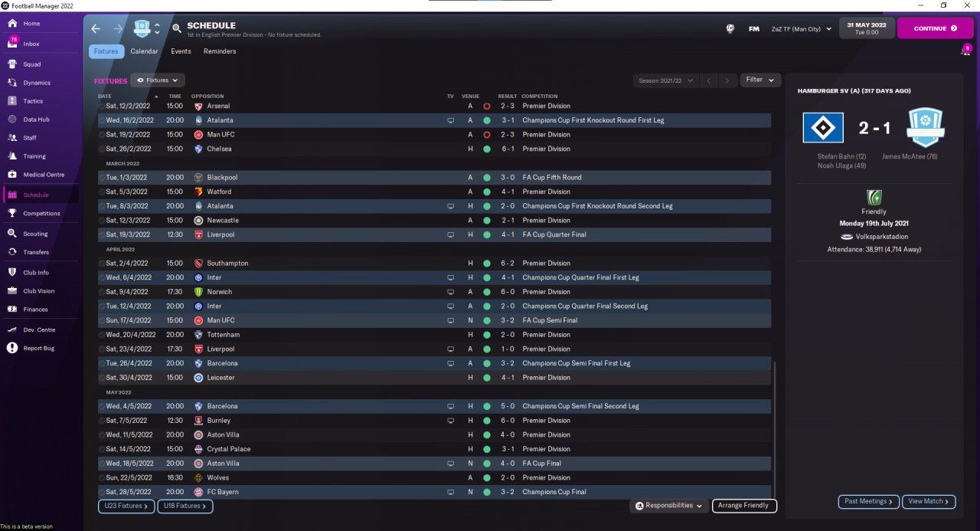Screen dimensions: 980x531
Task: Sort the fixtures by the Date column
Action: 105,97
